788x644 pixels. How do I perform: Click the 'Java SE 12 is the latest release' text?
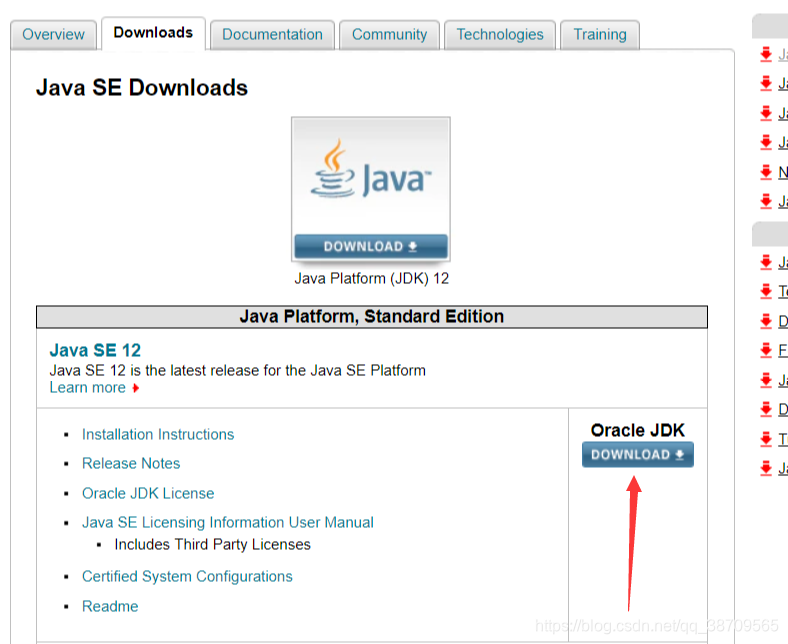click(238, 371)
